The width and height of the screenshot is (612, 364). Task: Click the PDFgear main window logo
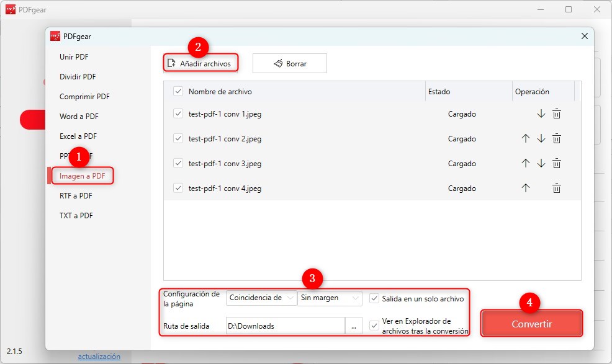click(x=11, y=9)
